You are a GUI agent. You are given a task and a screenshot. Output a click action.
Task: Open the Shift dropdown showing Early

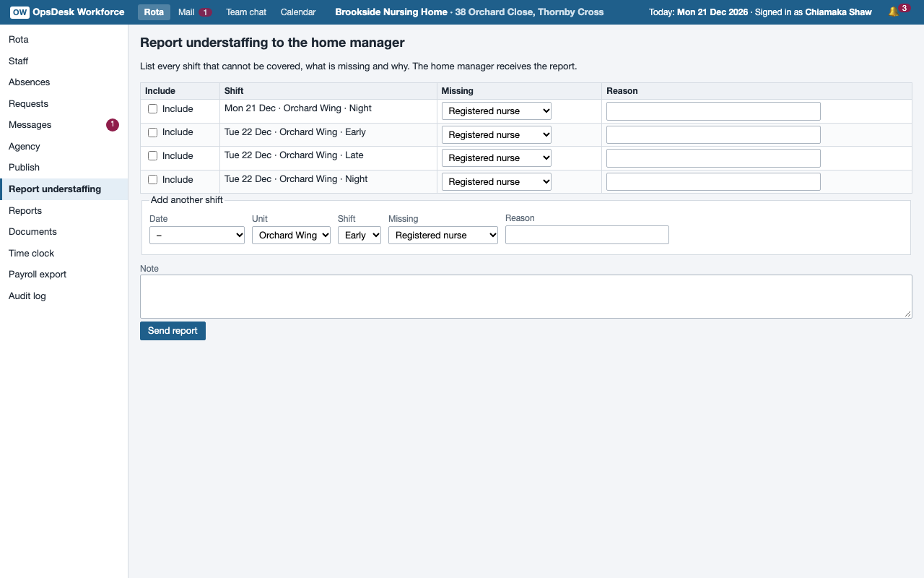[359, 235]
